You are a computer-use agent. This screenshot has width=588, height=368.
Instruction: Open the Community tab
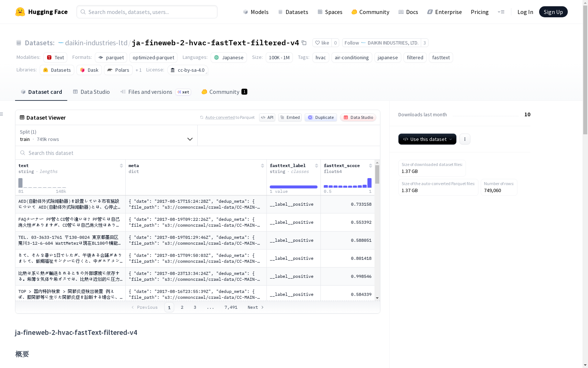224,92
